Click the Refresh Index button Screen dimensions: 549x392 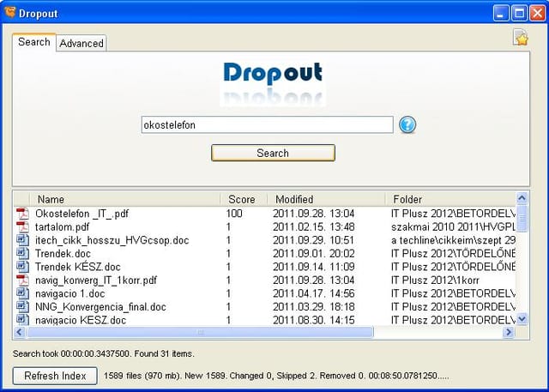pyautogui.click(x=55, y=376)
